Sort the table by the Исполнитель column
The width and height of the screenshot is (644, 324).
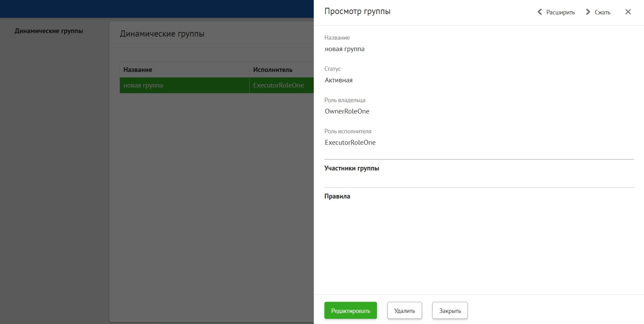click(x=272, y=69)
